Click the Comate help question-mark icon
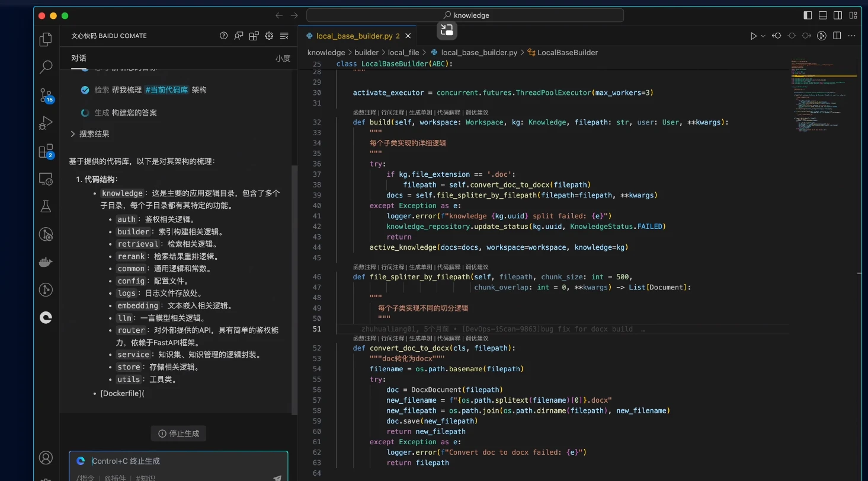This screenshot has height=481, width=868. coord(223,36)
